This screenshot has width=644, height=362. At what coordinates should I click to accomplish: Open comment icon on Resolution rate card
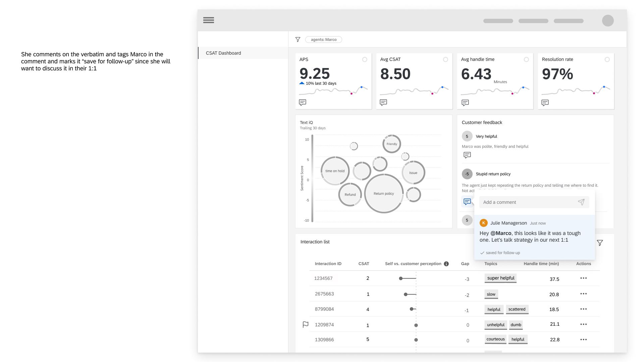pos(545,103)
